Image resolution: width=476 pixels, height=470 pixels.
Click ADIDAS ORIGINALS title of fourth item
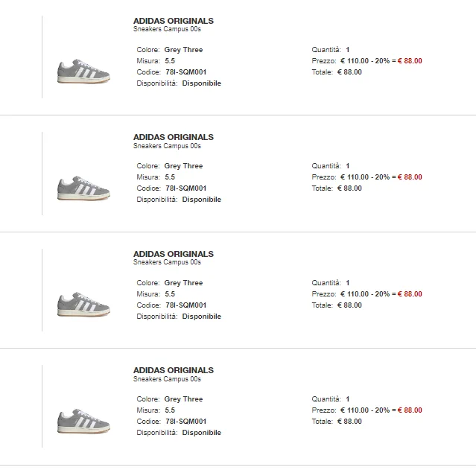click(174, 370)
